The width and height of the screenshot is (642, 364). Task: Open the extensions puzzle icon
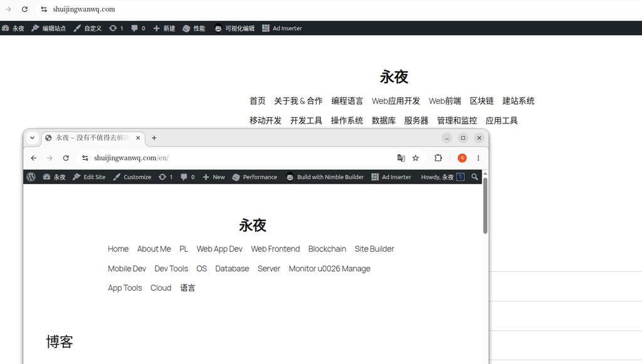(438, 158)
